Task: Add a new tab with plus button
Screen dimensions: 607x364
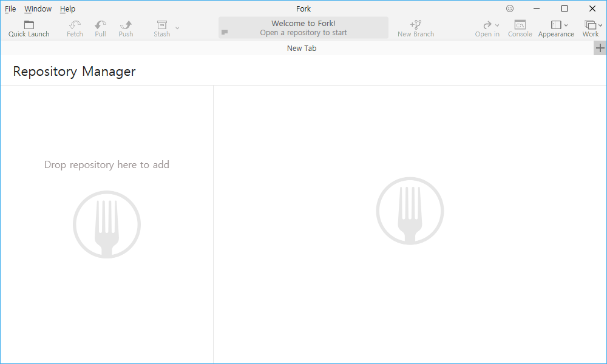Action: (x=600, y=48)
